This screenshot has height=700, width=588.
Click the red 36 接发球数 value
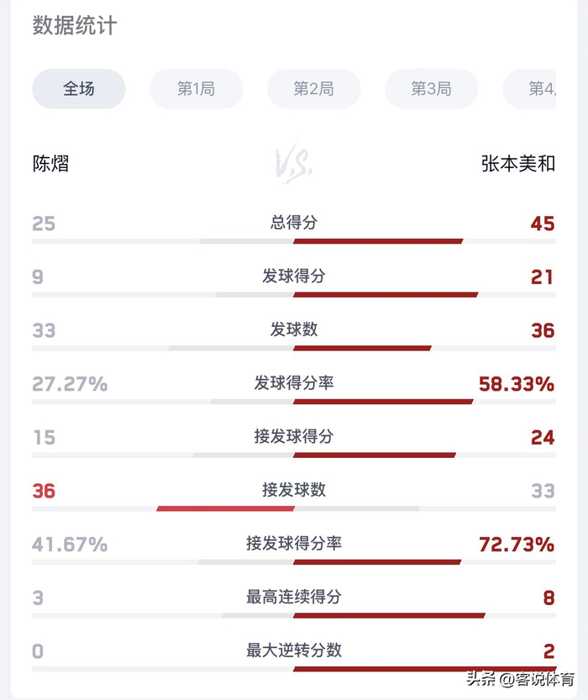click(44, 491)
